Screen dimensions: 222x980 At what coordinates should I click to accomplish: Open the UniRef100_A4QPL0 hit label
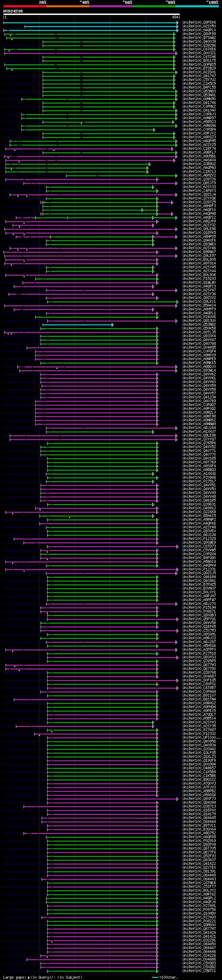tap(199, 30)
